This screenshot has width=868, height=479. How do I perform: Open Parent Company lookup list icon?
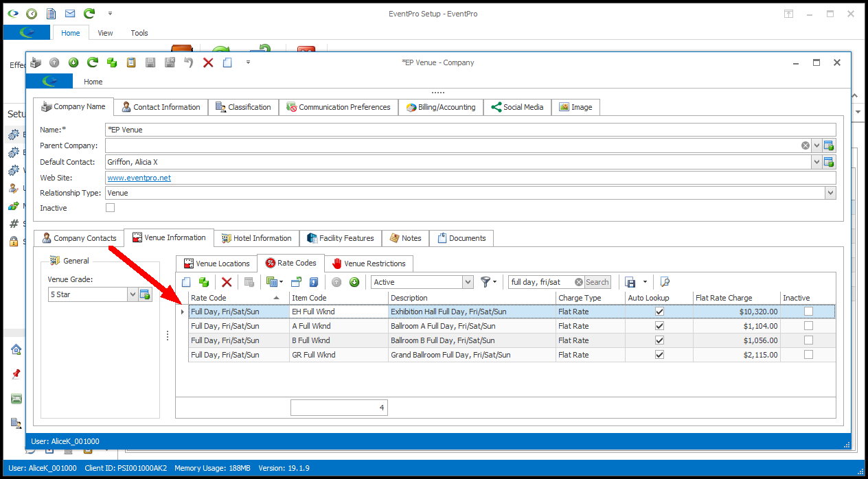[829, 145]
